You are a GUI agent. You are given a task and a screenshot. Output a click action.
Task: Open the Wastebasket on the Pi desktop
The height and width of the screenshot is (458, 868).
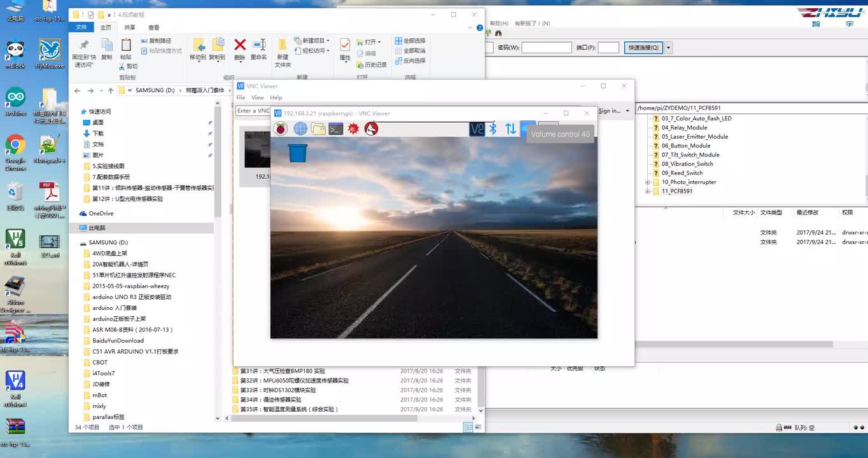tap(297, 153)
